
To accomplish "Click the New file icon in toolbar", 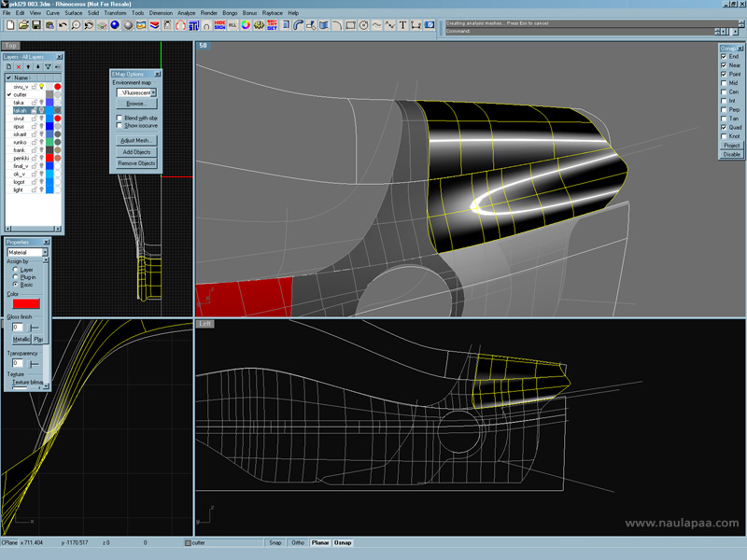I will (x=8, y=25).
